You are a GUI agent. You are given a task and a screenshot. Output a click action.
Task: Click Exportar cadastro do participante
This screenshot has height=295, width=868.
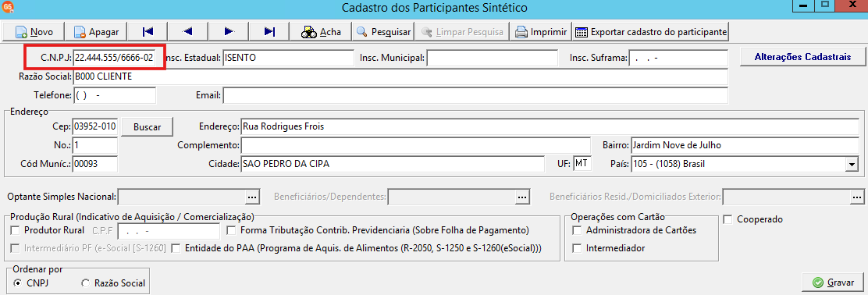pos(651,31)
